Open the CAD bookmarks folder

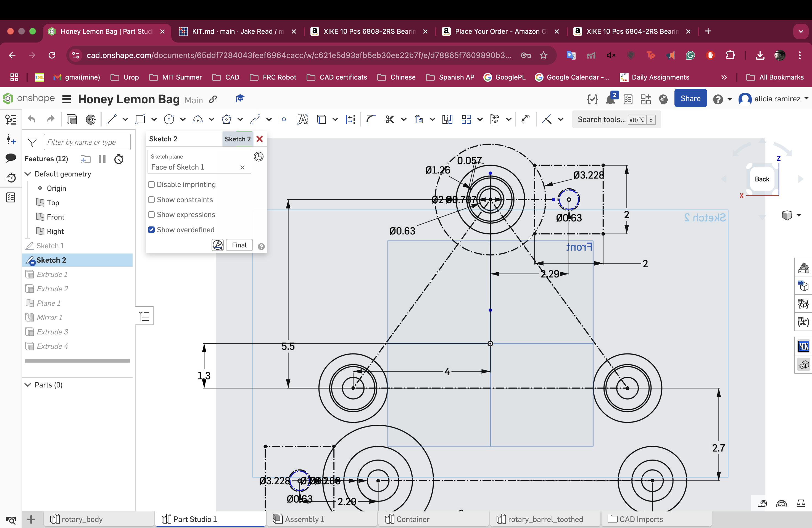[226, 77]
